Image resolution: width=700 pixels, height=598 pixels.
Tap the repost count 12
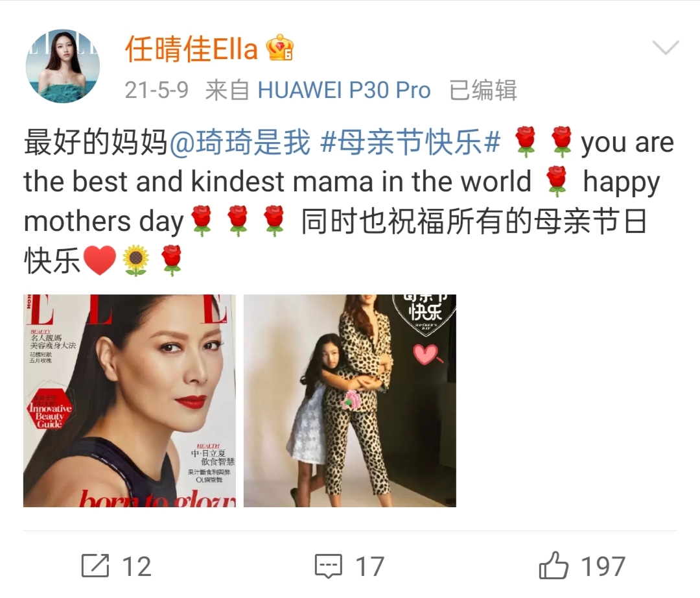(x=137, y=567)
